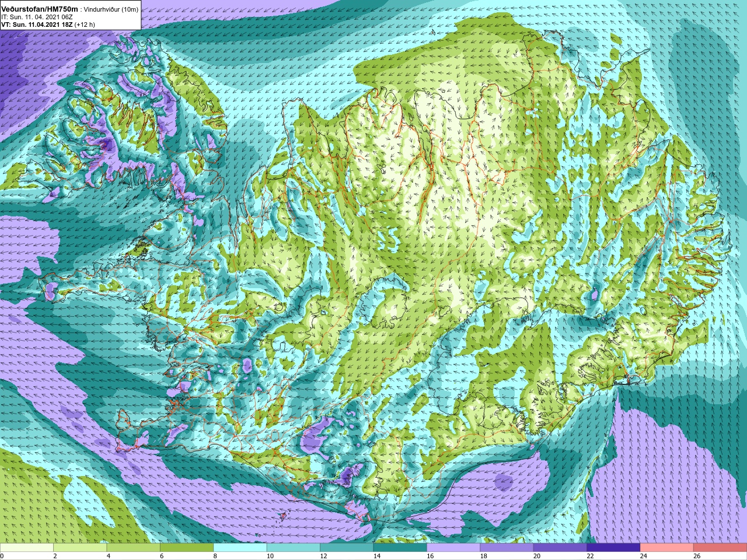The image size is (747, 560).
Task: Click the legend value 6
Action: pyautogui.click(x=162, y=556)
